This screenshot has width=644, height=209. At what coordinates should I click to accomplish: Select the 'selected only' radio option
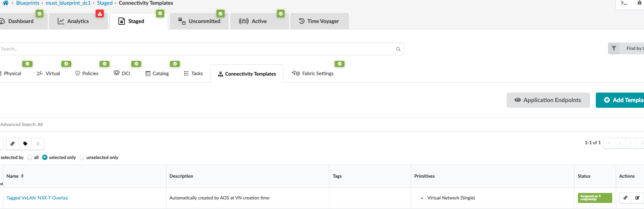pos(45,157)
